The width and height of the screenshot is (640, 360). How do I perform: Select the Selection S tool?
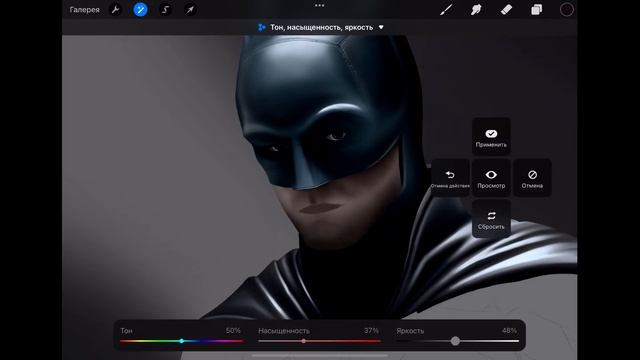coord(165,9)
